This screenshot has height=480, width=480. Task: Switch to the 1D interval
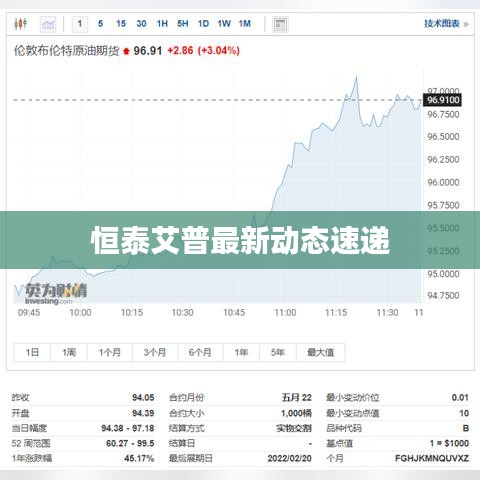click(203, 24)
